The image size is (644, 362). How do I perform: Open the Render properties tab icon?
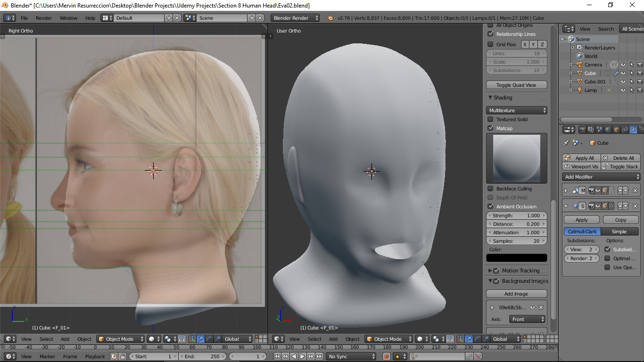(x=583, y=130)
